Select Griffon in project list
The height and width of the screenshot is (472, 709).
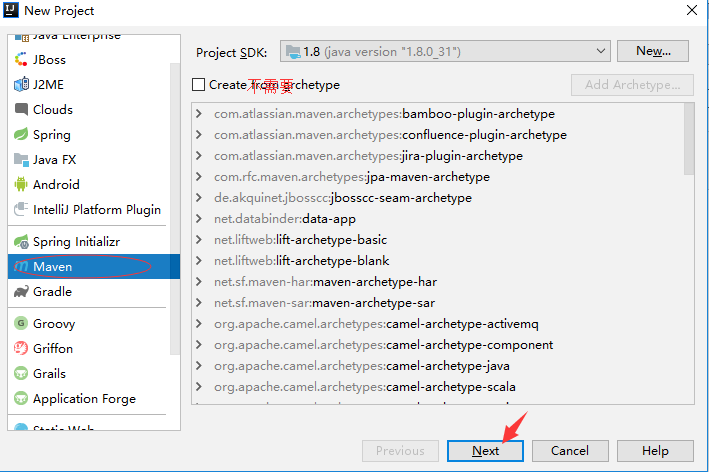(89, 348)
